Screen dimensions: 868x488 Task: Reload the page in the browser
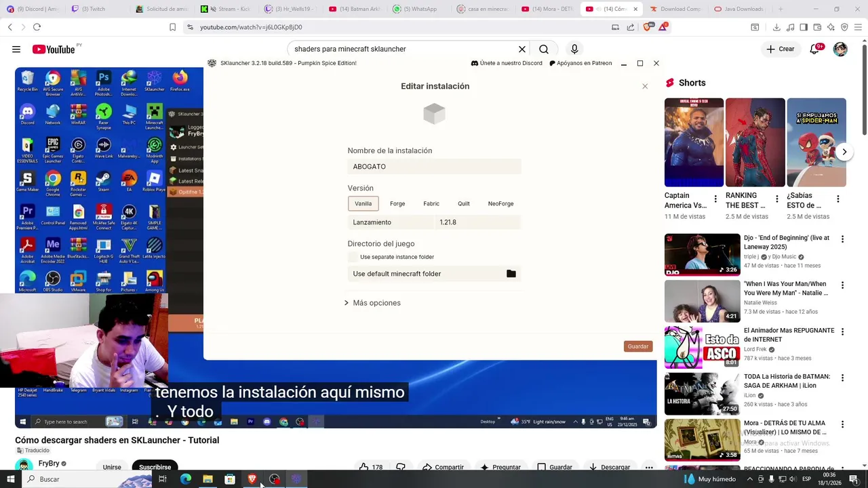pyautogui.click(x=37, y=27)
